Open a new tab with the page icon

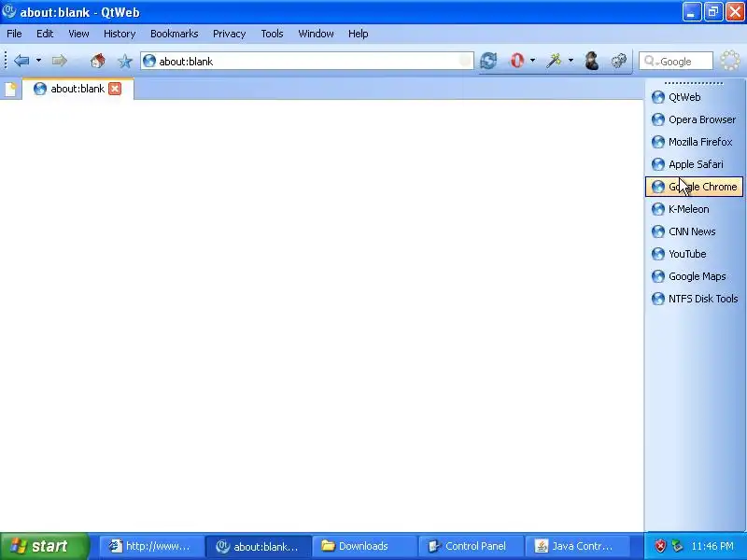click(10, 89)
